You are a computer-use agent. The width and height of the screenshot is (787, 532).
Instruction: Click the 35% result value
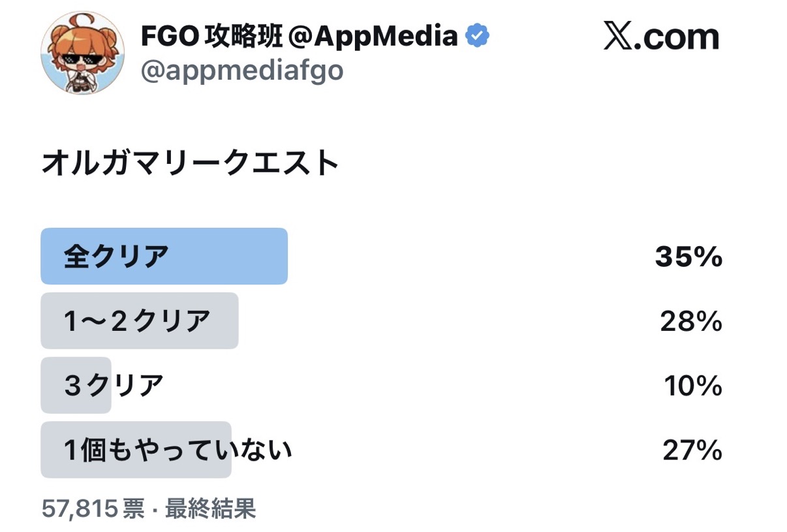pyautogui.click(x=688, y=257)
